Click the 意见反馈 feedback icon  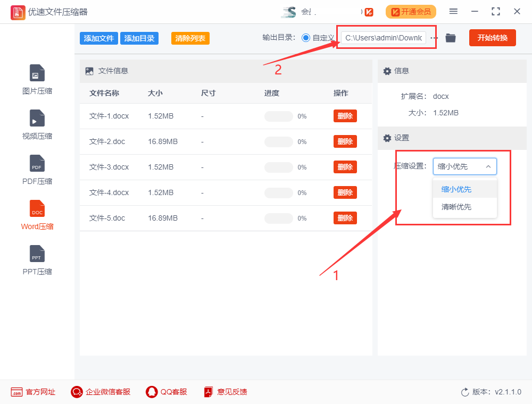(x=226, y=392)
